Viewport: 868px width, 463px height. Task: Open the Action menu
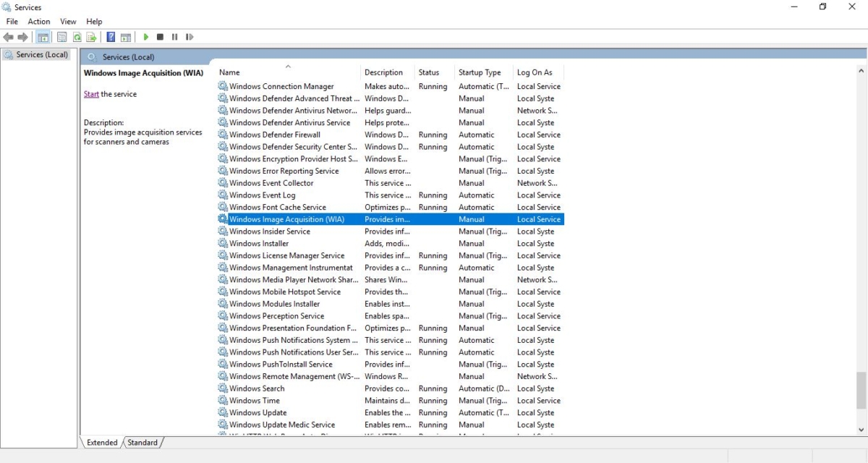coord(39,21)
